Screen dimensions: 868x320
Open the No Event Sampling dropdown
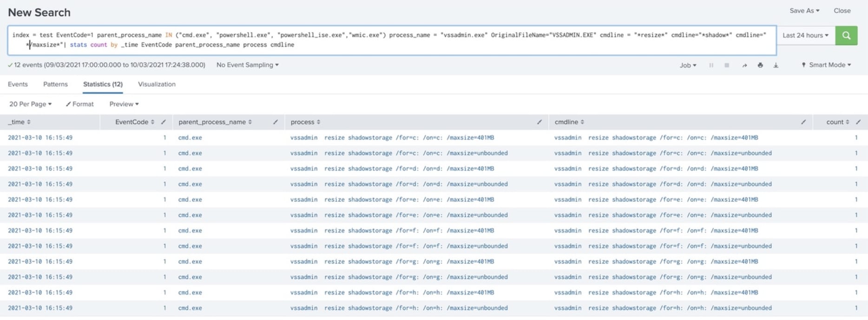(x=248, y=65)
